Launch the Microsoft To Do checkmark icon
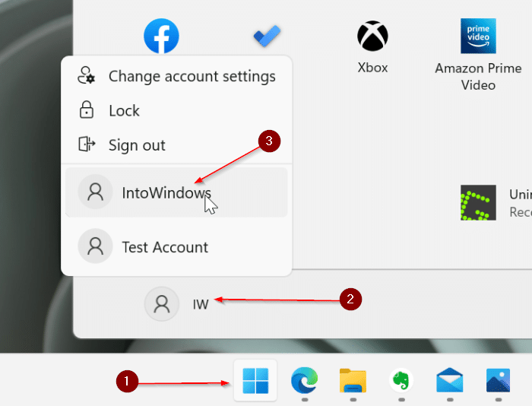The height and width of the screenshot is (406, 532). [x=267, y=36]
